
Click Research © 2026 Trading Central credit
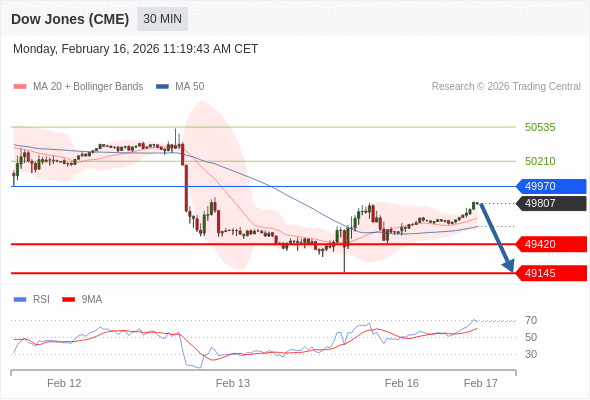506,87
